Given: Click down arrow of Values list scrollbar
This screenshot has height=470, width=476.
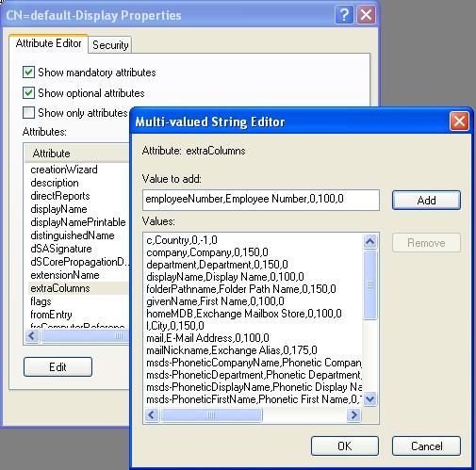Looking at the screenshot, I should pyautogui.click(x=370, y=399).
